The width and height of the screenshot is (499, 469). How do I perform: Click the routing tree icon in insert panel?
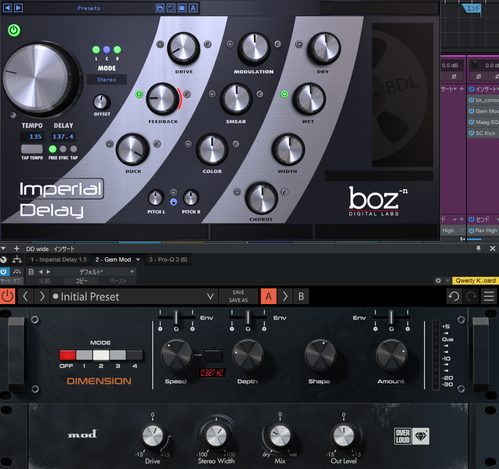tap(17, 259)
